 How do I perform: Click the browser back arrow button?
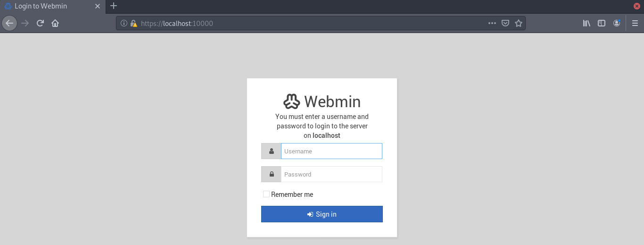(x=9, y=23)
